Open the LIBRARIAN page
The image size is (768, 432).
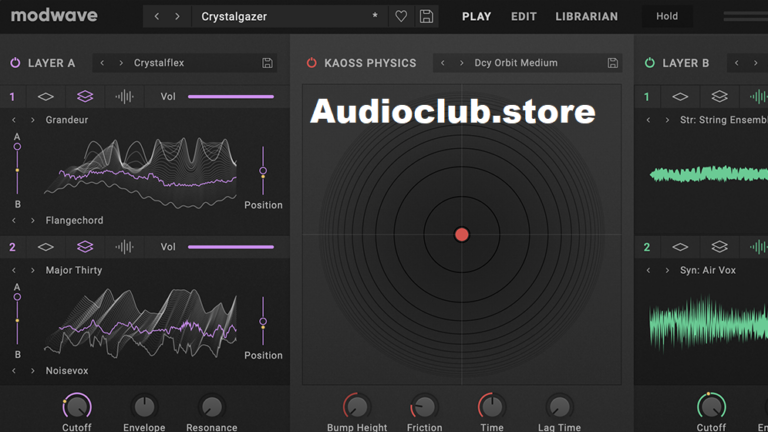(x=586, y=17)
